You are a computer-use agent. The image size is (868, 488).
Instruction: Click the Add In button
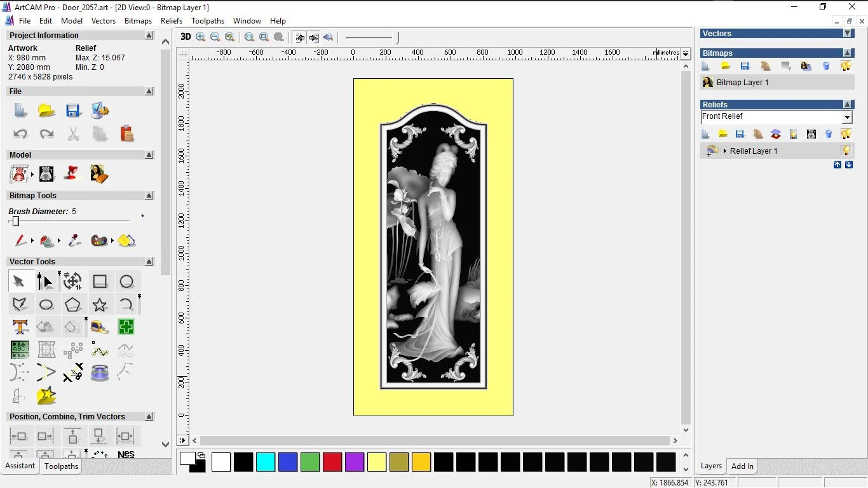[742, 466]
